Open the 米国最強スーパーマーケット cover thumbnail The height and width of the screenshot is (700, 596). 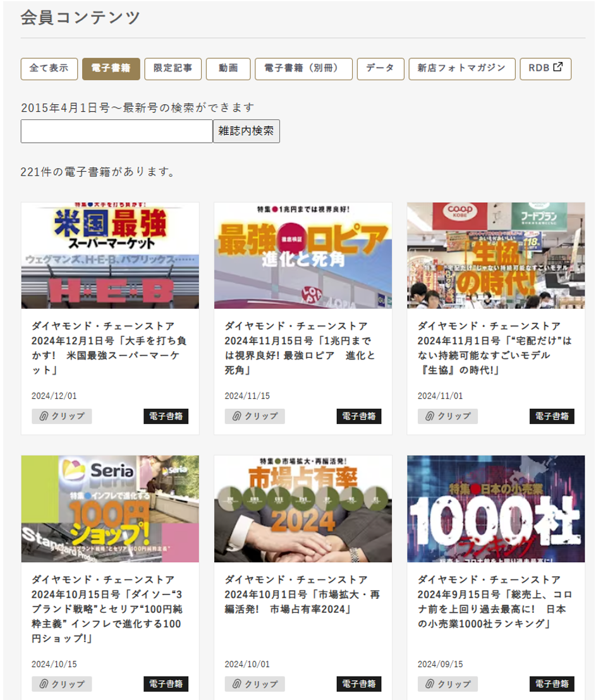pyautogui.click(x=110, y=255)
